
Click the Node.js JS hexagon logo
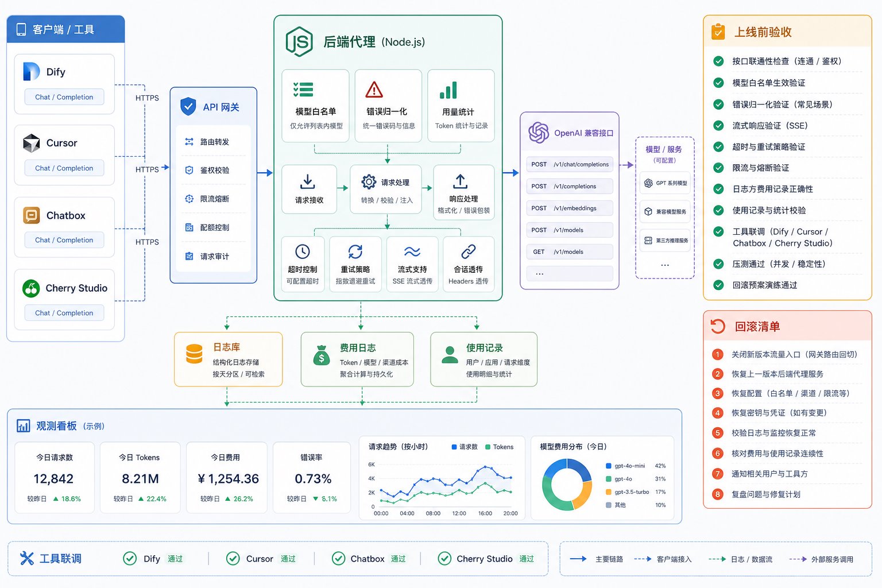click(299, 41)
